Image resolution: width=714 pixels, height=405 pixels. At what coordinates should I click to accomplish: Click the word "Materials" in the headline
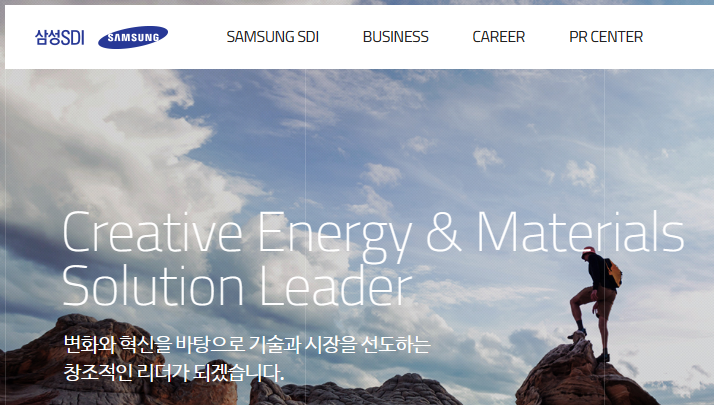580,231
